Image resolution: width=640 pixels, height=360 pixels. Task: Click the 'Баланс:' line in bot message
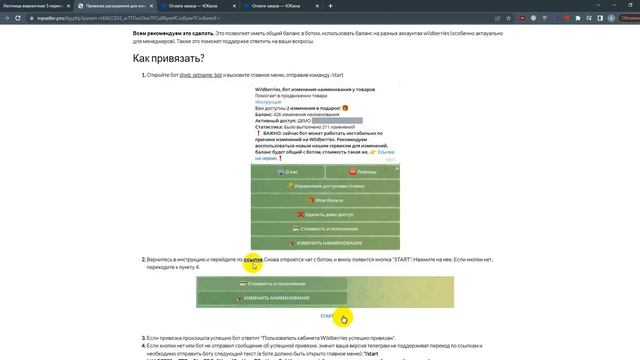point(297,115)
